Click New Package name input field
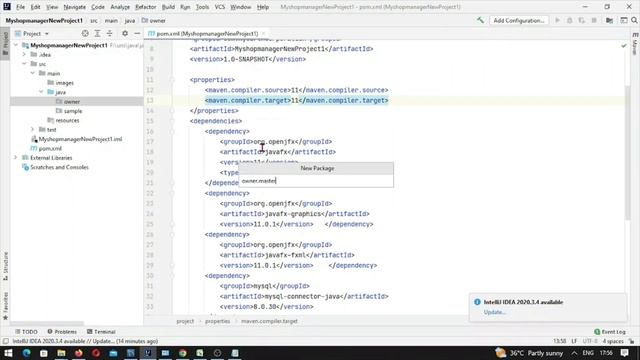 [x=316, y=181]
